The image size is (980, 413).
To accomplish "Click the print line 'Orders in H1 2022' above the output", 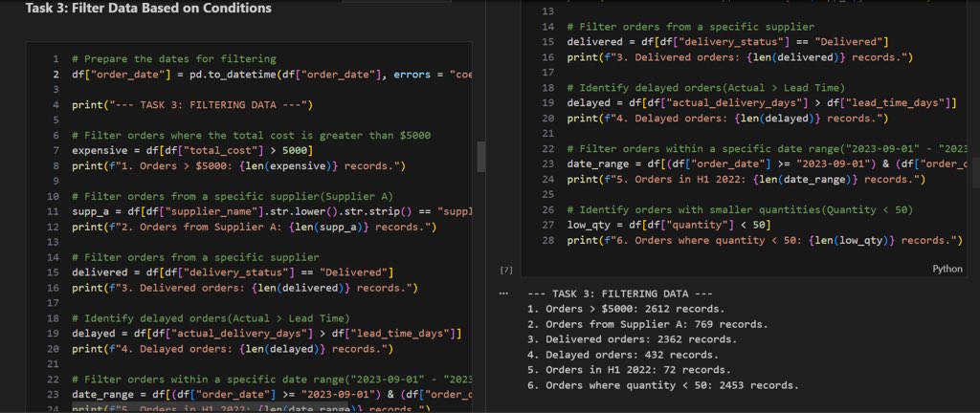I will 746,179.
